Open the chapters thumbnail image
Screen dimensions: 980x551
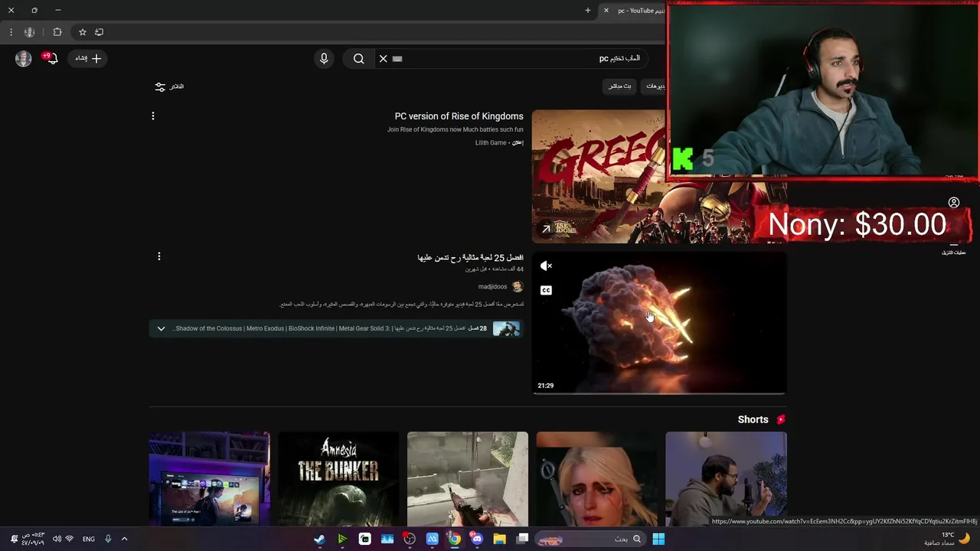tap(506, 329)
